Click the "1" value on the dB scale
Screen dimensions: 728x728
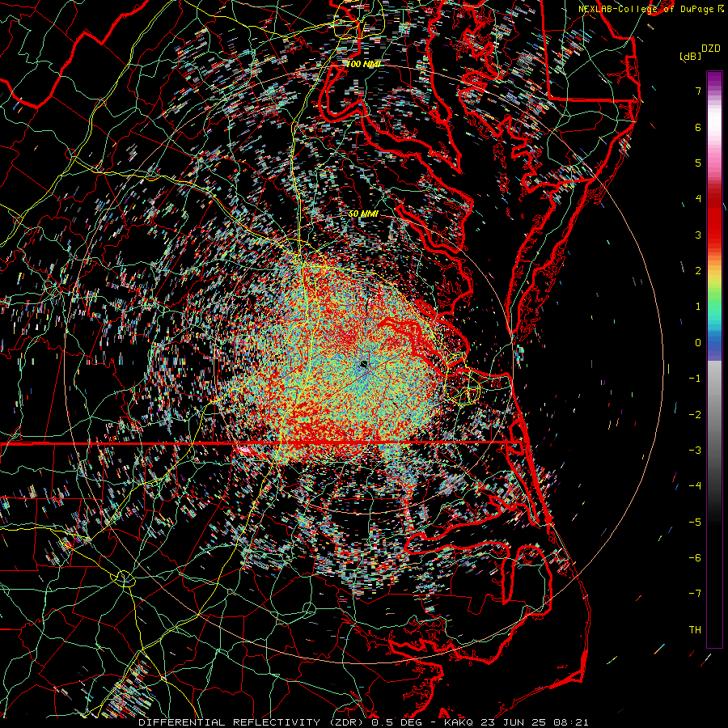(x=698, y=307)
